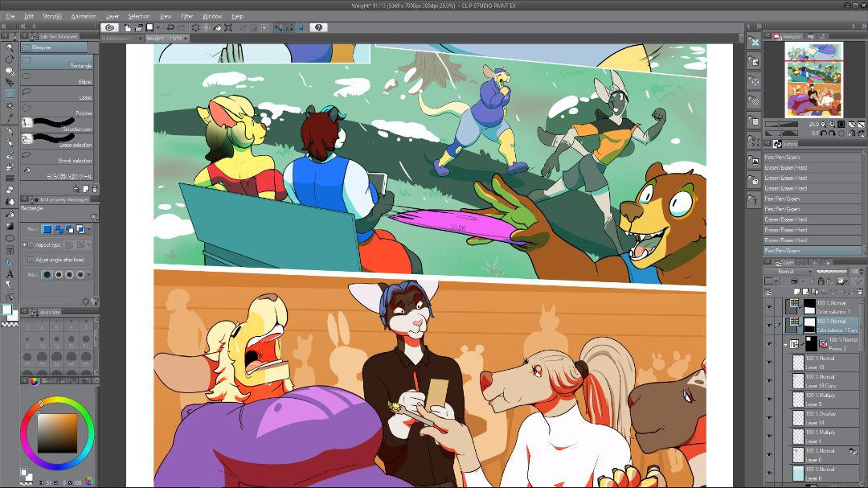Adjust the Navigator zoom slider

pos(784,124)
